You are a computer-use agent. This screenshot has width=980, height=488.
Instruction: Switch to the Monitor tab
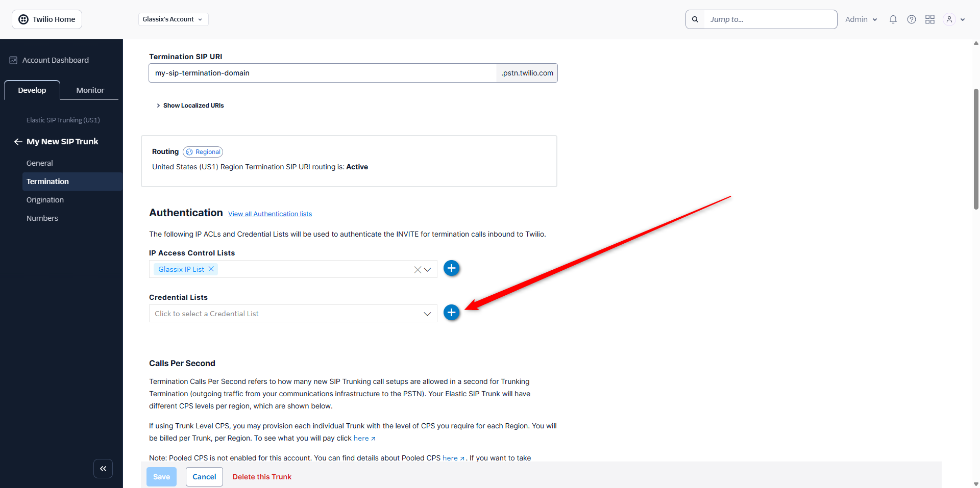[90, 90]
